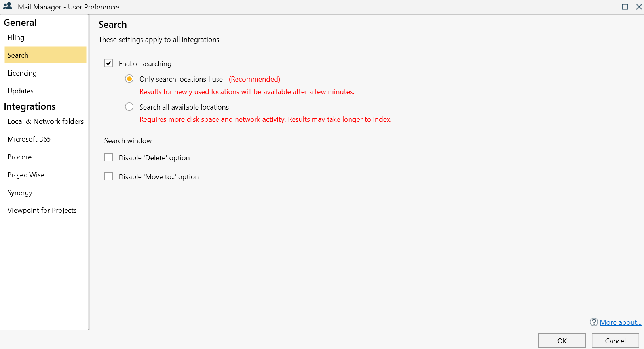The width and height of the screenshot is (644, 349).
Task: Open Viewpoint for Projects settings
Action: [x=42, y=211]
